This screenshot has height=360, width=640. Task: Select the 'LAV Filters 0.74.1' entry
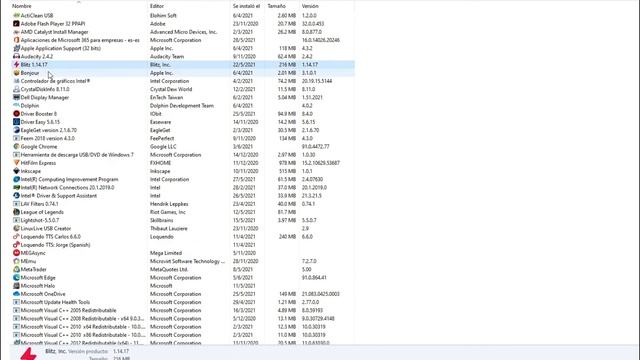click(39, 204)
